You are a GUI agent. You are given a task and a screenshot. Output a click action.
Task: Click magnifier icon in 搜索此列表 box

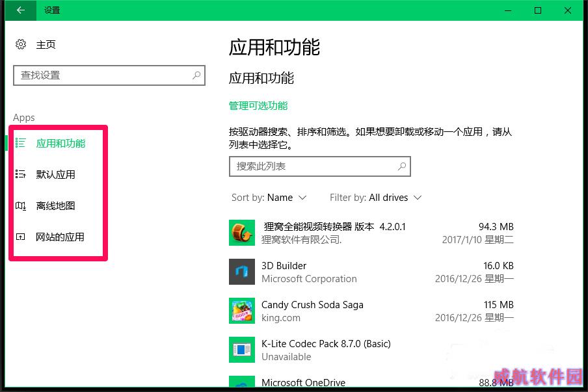(x=402, y=166)
